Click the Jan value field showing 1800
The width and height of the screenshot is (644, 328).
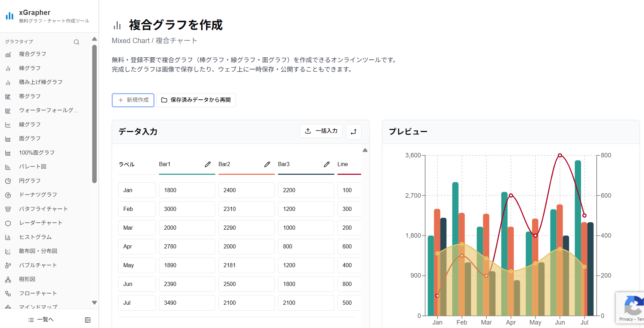coord(187,190)
